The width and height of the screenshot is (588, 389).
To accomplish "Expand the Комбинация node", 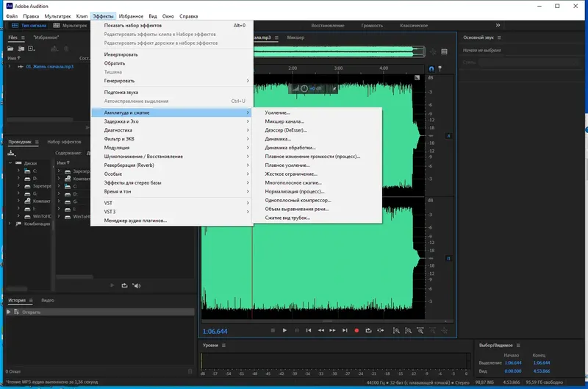I will click(10, 224).
